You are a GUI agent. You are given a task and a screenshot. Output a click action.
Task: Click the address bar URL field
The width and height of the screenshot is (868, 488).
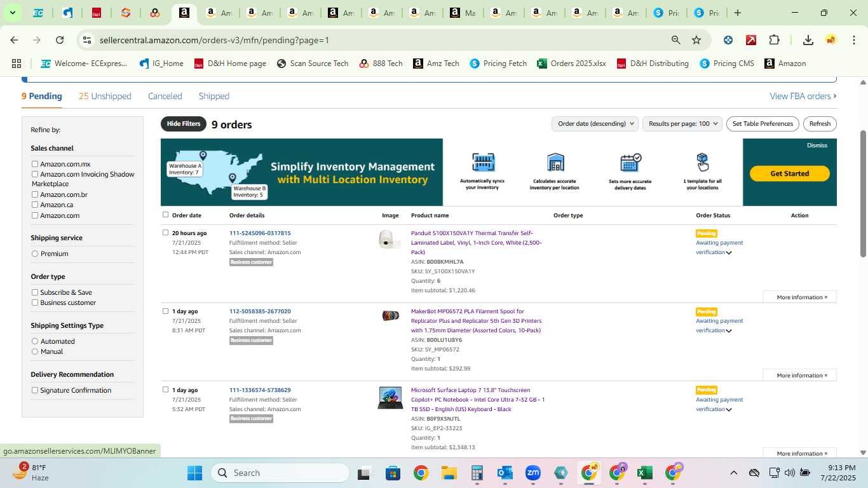point(381,40)
